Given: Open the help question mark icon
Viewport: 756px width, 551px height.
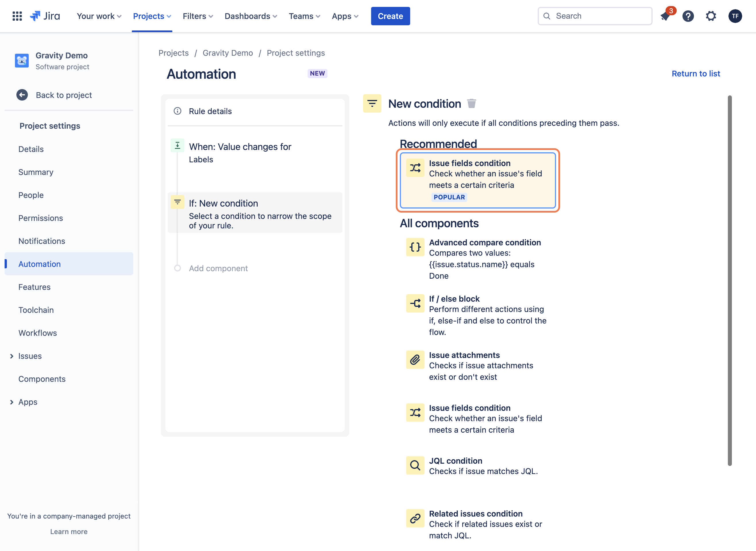Looking at the screenshot, I should 688,16.
